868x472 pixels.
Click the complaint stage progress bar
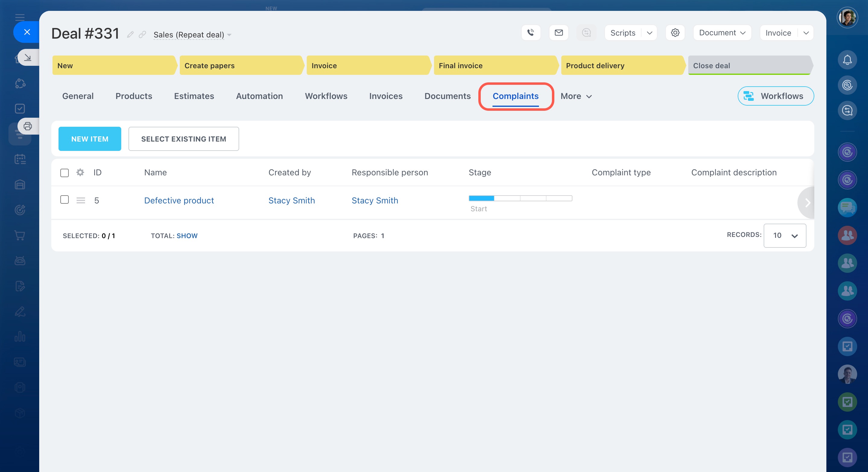click(x=520, y=198)
